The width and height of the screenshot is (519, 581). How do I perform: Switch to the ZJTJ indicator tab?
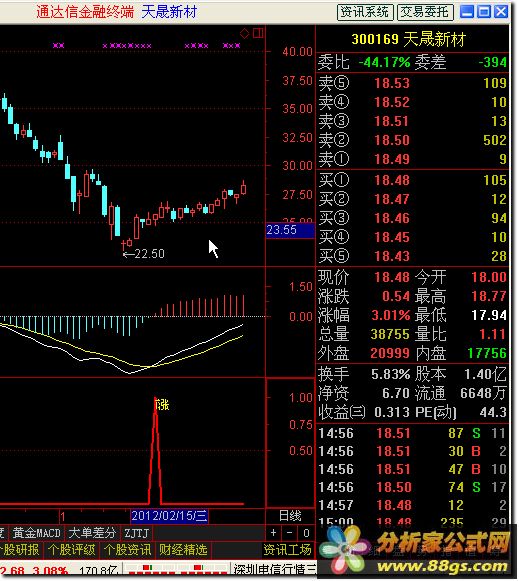pyautogui.click(x=137, y=533)
